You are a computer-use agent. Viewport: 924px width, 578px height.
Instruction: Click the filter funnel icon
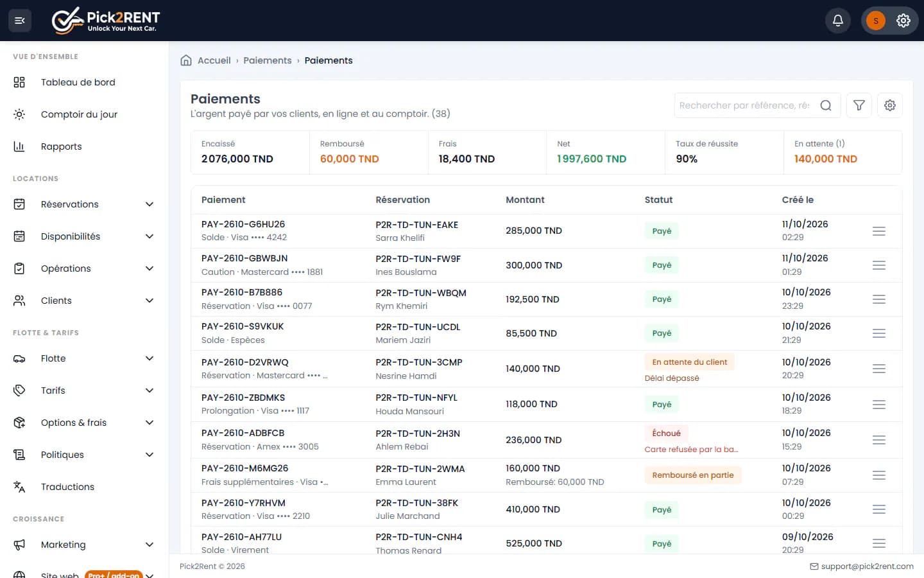[859, 105]
